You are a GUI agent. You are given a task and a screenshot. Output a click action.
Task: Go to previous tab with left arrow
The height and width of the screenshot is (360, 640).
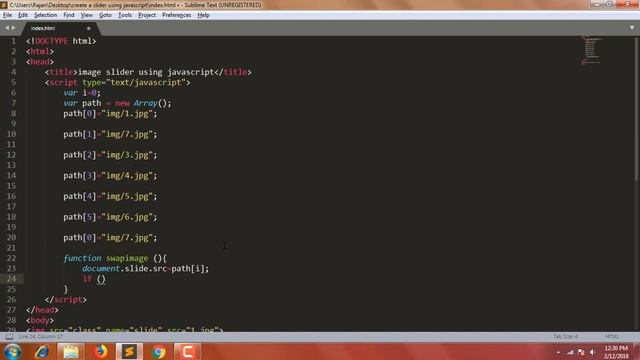click(x=7, y=28)
